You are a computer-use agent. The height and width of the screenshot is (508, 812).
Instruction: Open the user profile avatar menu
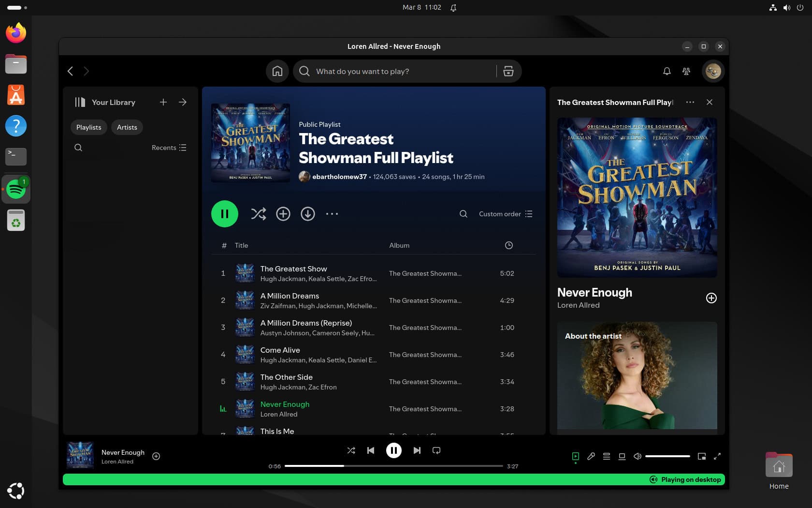tap(713, 71)
